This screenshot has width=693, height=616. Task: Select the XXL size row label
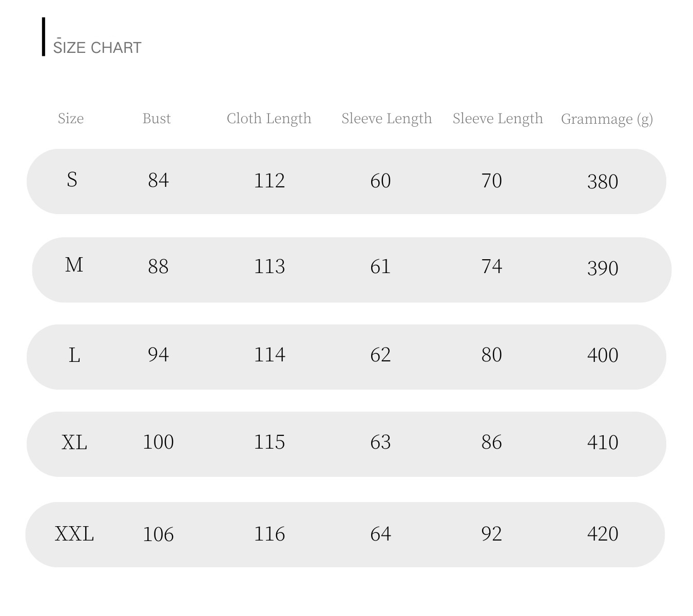[x=74, y=534]
